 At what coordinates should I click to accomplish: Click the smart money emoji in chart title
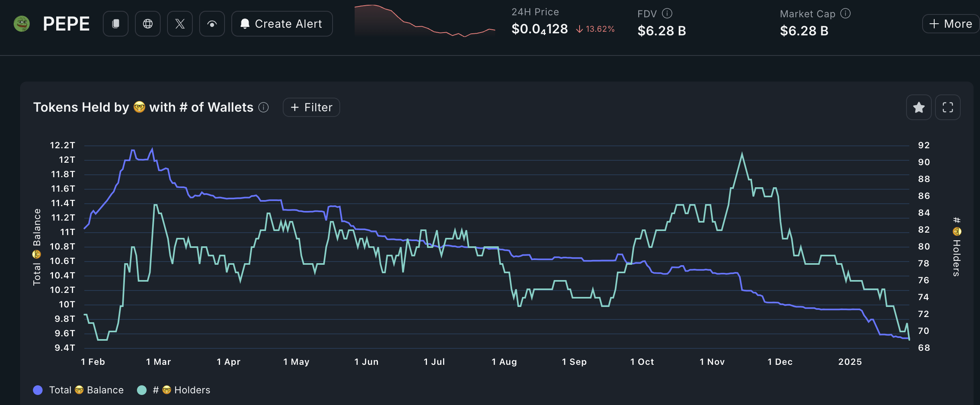(x=139, y=107)
